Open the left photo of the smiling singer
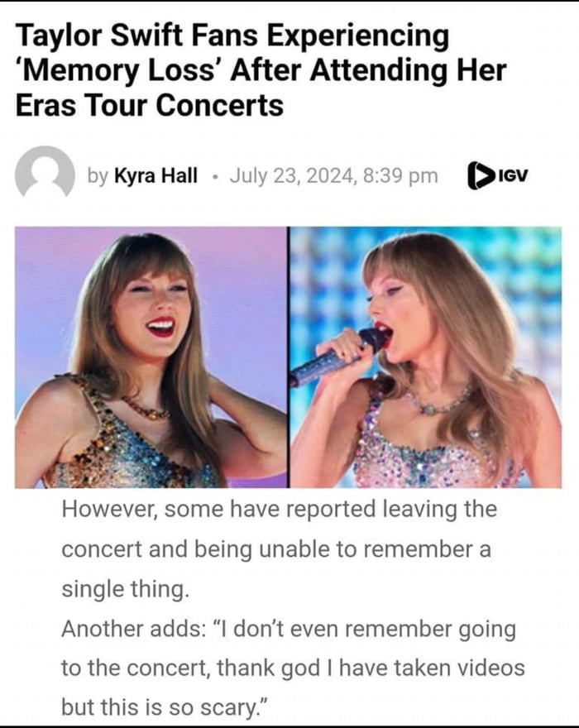579x728 pixels. point(151,357)
